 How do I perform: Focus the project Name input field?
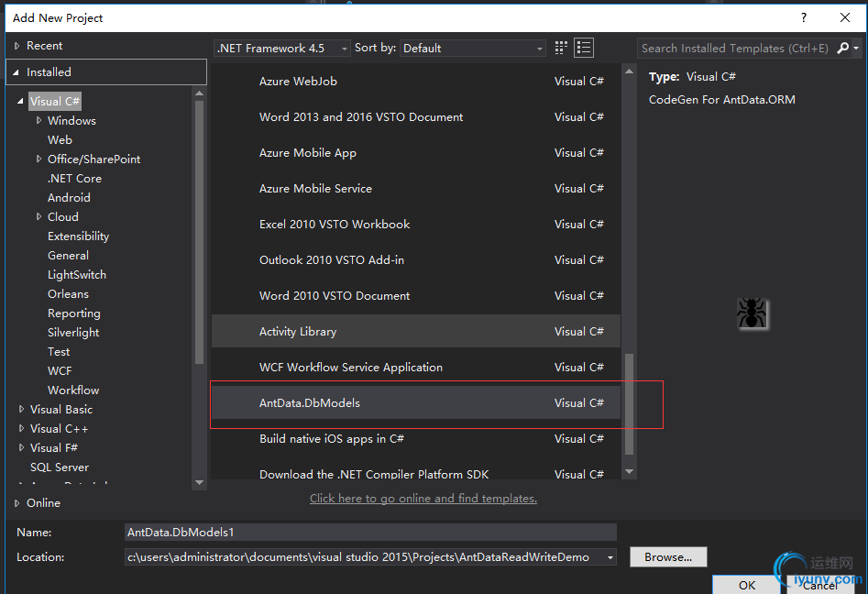tap(370, 532)
